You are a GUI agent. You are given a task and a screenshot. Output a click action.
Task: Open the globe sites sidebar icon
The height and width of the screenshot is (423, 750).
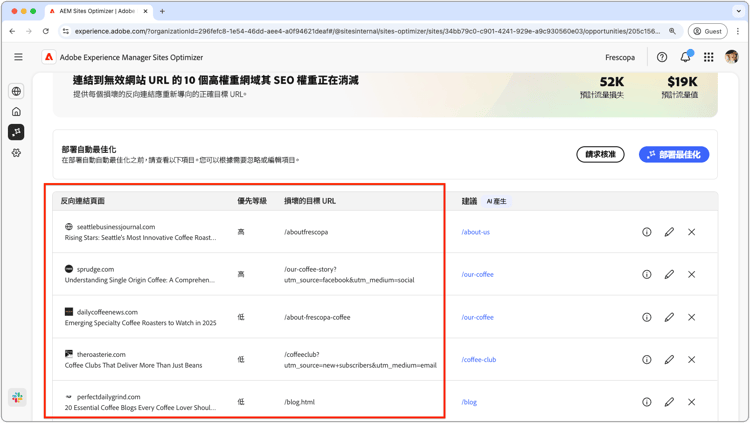click(16, 91)
